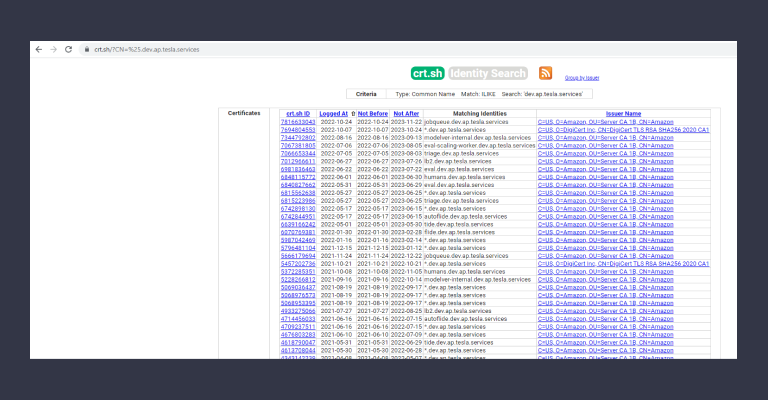Open the Group by Issuer link
The image size is (768, 400).
[582, 78]
